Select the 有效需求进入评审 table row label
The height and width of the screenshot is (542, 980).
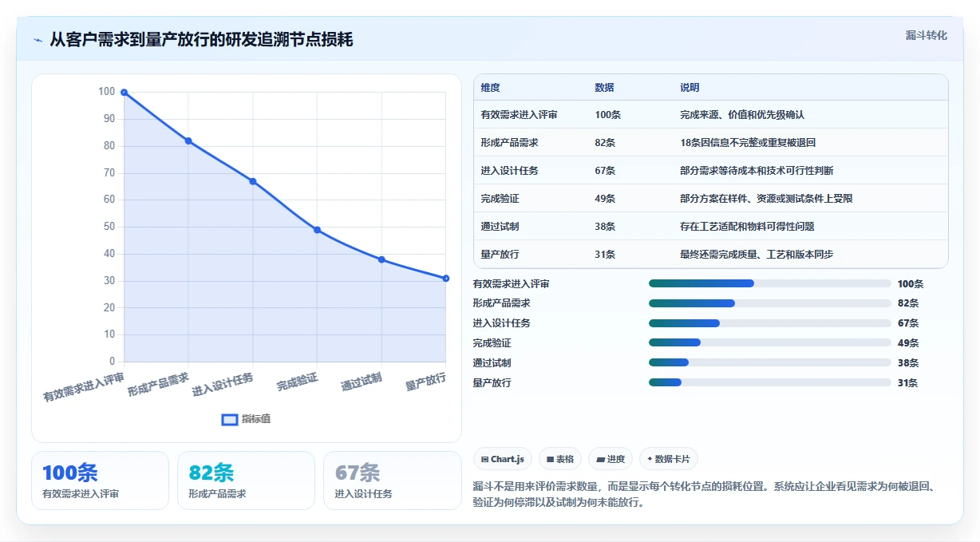[519, 115]
